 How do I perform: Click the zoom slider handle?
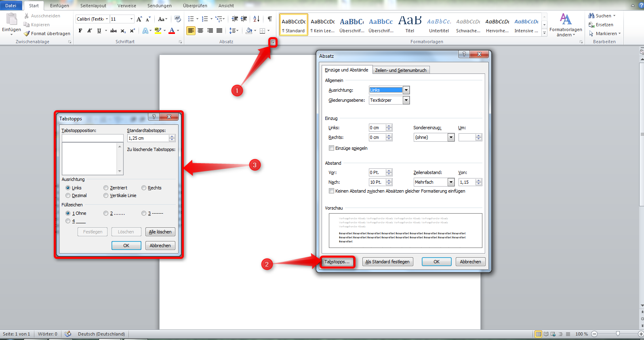pyautogui.click(x=618, y=334)
